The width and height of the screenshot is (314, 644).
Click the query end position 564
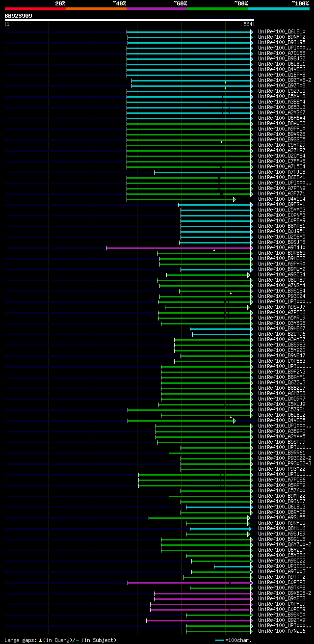tap(248, 25)
